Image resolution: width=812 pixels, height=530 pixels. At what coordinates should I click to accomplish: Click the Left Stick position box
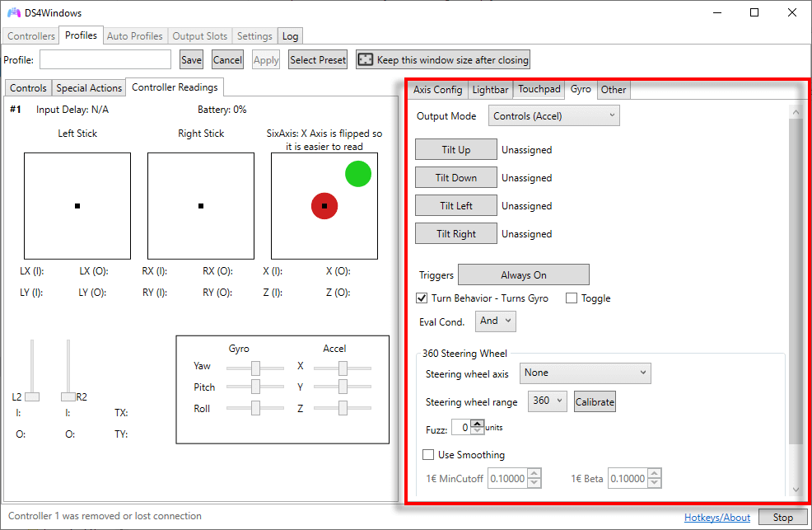(77, 206)
